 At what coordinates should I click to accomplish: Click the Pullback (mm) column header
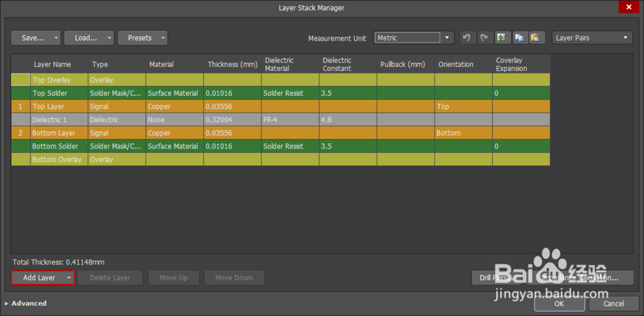pos(406,64)
